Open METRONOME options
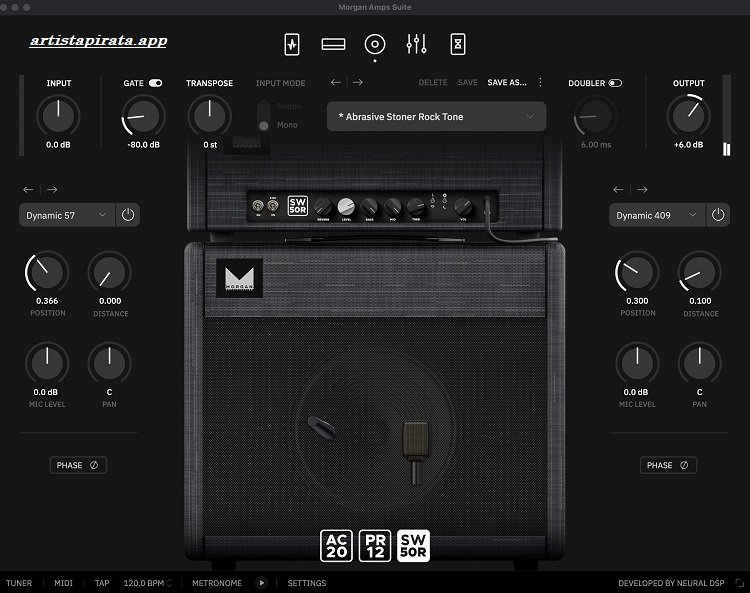This screenshot has width=750, height=593. pyautogui.click(x=217, y=583)
